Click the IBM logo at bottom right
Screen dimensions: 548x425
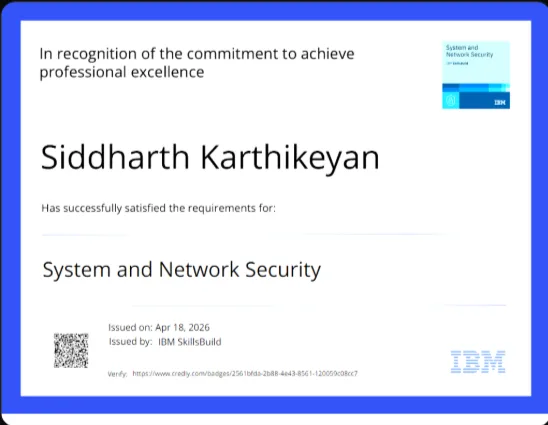(478, 362)
